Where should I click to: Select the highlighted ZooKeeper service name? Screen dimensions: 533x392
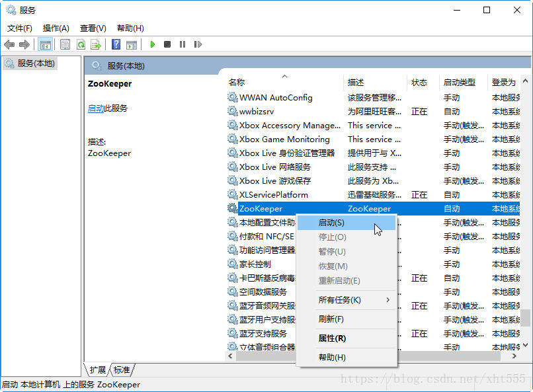pyautogui.click(x=261, y=209)
